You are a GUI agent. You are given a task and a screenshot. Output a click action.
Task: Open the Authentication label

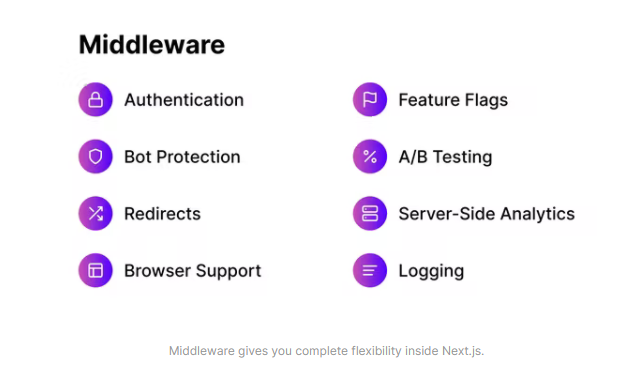(184, 100)
